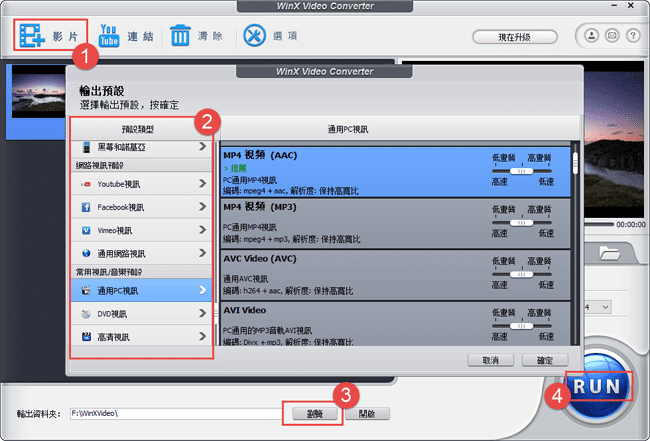Select the AVI Video profile
This screenshot has height=441, width=650.
coord(395,324)
